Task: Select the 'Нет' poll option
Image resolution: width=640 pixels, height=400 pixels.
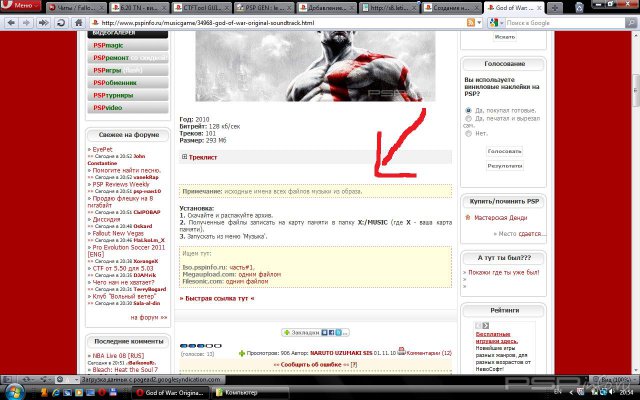Action: tap(470, 132)
